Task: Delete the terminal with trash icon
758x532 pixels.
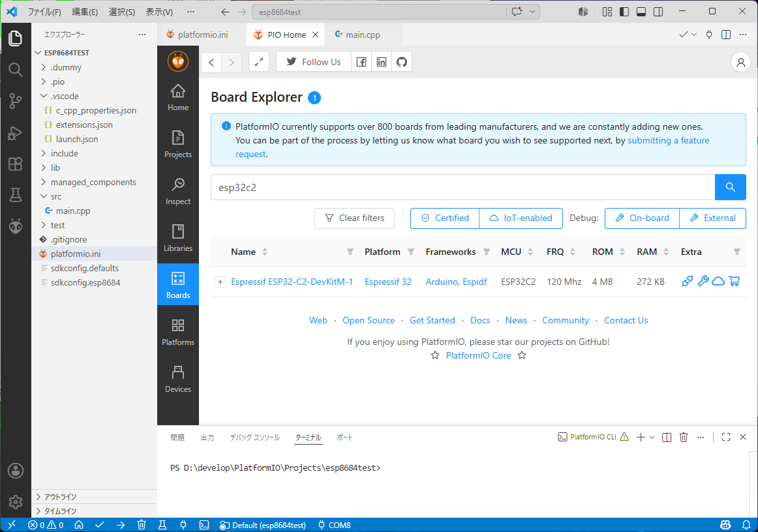Action: 684,437
